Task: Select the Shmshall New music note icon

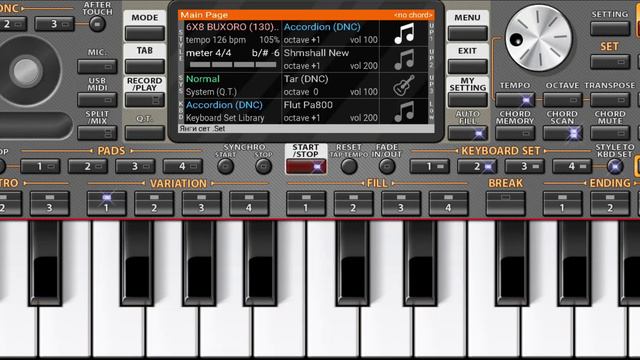Action: (x=404, y=60)
